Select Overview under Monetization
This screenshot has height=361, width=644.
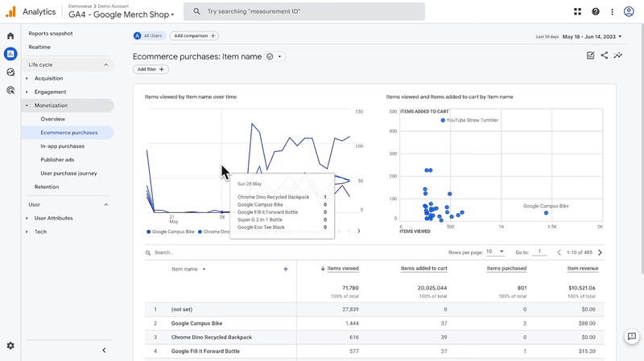pos(53,119)
